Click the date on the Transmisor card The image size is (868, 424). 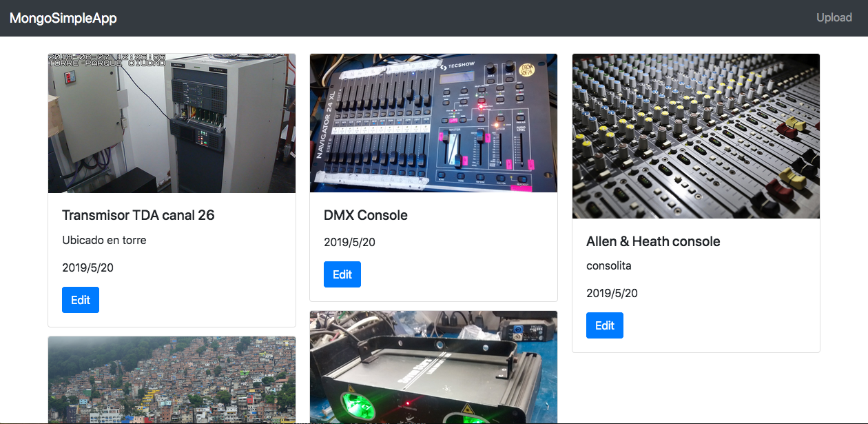pyautogui.click(x=87, y=267)
